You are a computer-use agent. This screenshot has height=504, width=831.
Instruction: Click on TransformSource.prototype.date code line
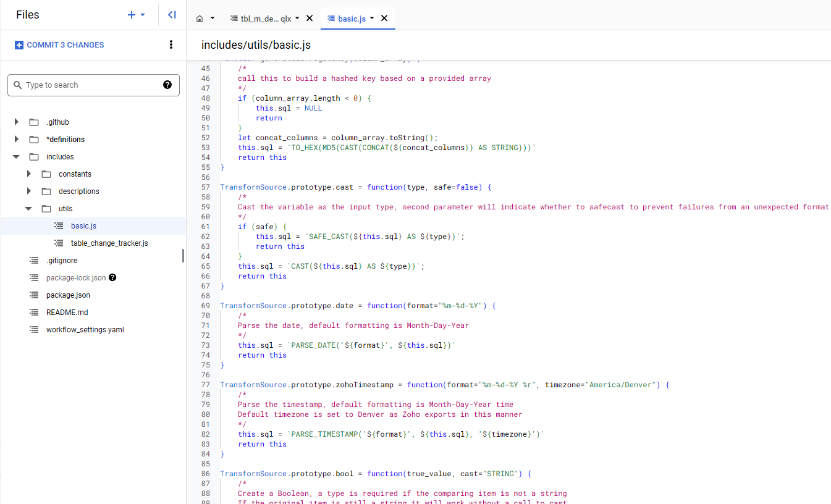pyautogui.click(x=358, y=306)
